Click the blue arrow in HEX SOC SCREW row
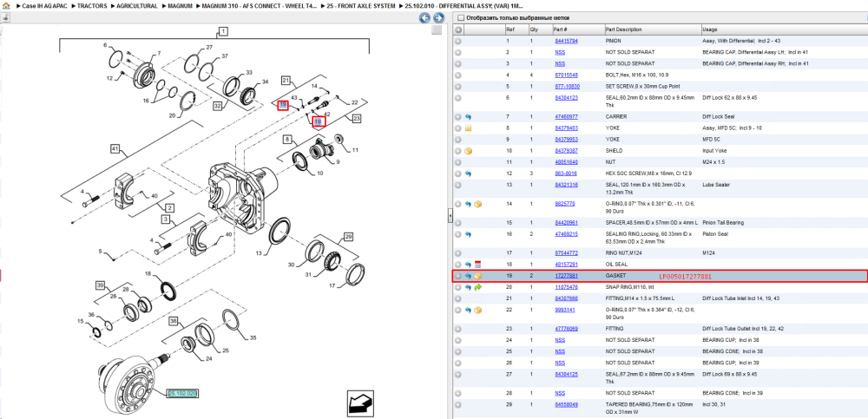 click(469, 173)
